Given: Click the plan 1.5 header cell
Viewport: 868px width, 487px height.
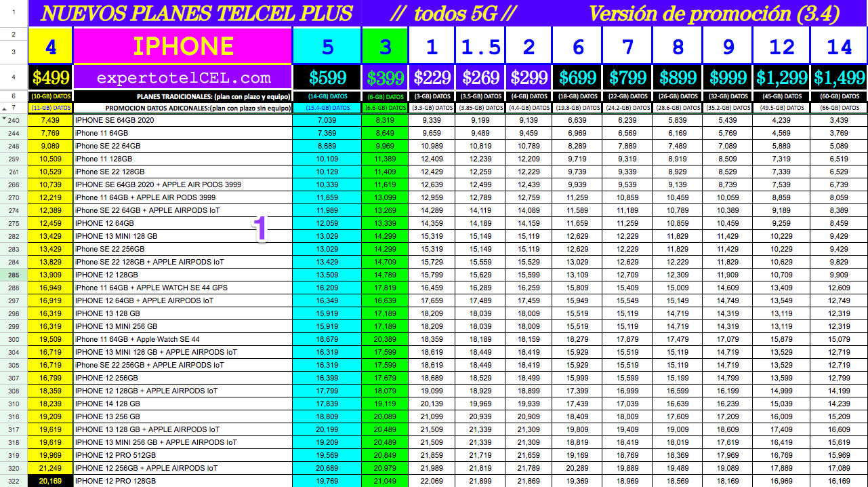Looking at the screenshot, I should (480, 45).
